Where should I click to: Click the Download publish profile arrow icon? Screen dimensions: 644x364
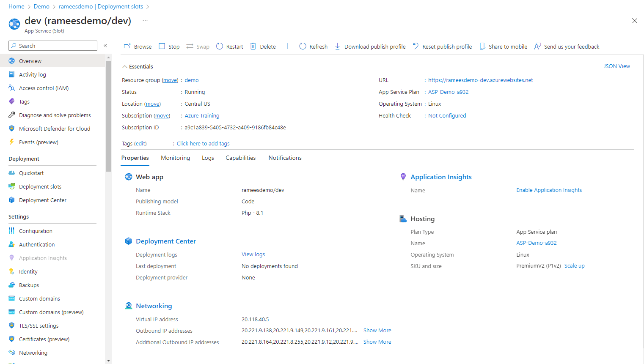tap(338, 46)
